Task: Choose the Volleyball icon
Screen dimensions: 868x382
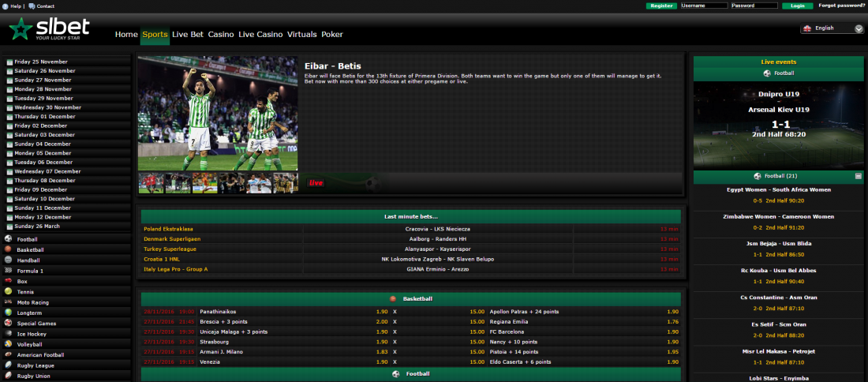Action: (9, 344)
